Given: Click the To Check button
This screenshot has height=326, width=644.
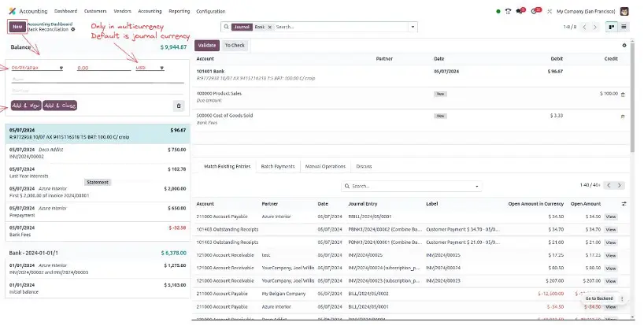Looking at the screenshot, I should click(235, 46).
